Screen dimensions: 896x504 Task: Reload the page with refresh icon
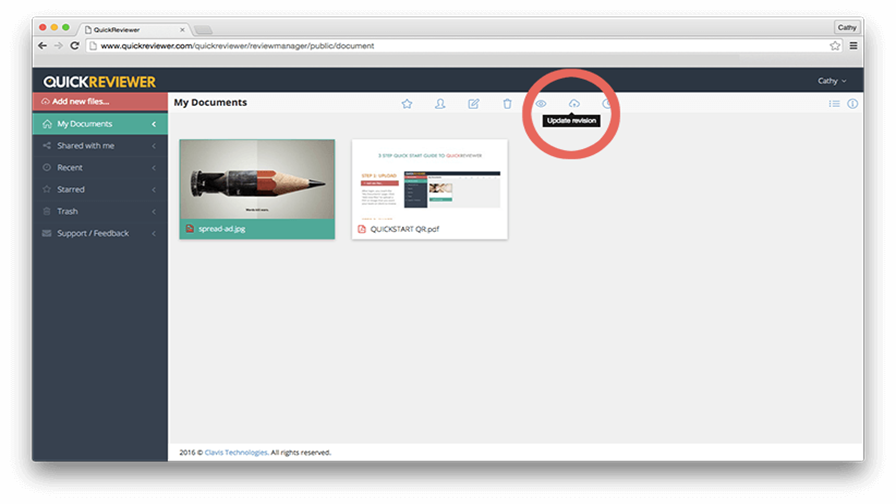(74, 46)
